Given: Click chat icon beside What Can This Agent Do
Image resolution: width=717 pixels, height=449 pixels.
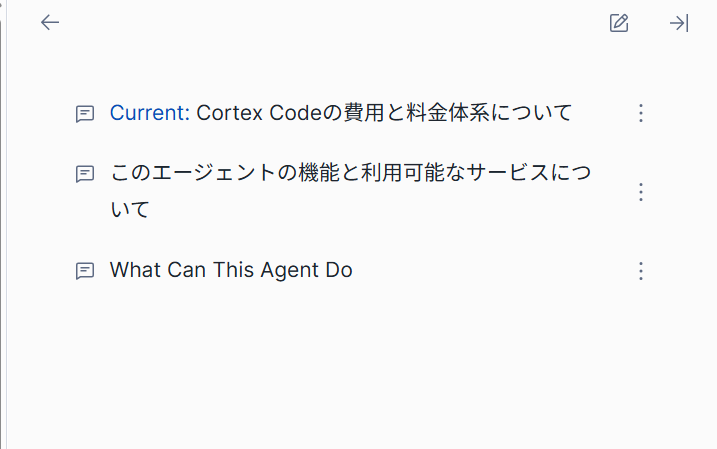Looking at the screenshot, I should point(85,270).
